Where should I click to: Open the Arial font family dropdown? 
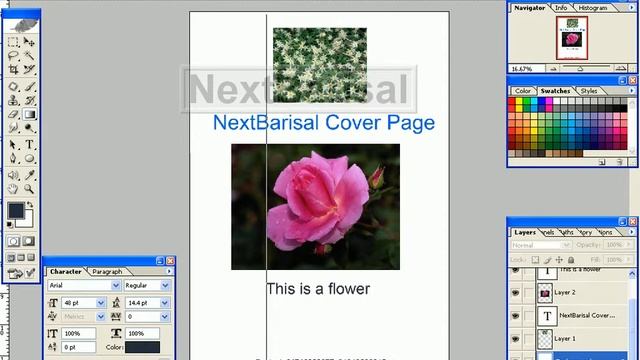click(116, 285)
